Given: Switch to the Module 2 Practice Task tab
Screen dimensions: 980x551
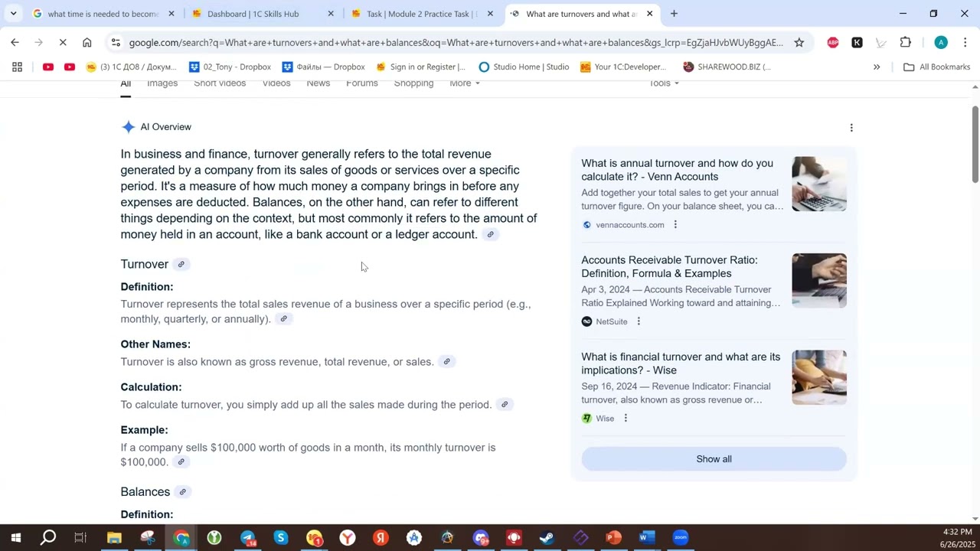Looking at the screenshot, I should click(x=421, y=14).
